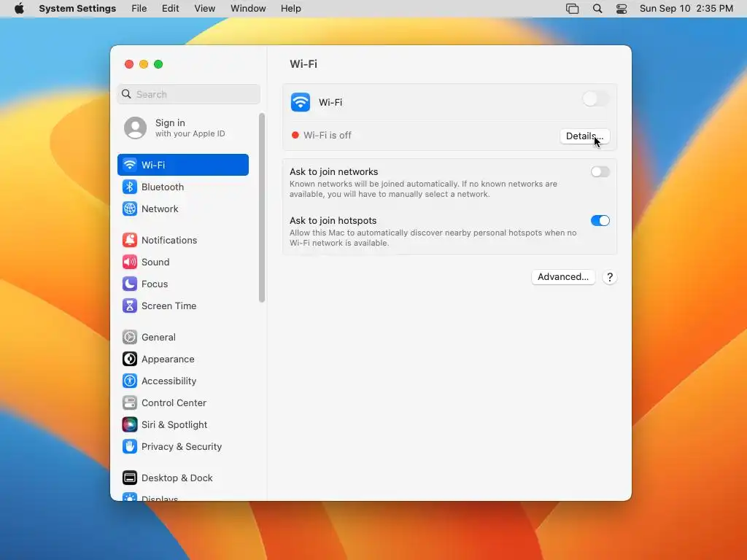Select Sound label in sidebar
Image resolution: width=747 pixels, height=560 pixels.
[x=155, y=262]
